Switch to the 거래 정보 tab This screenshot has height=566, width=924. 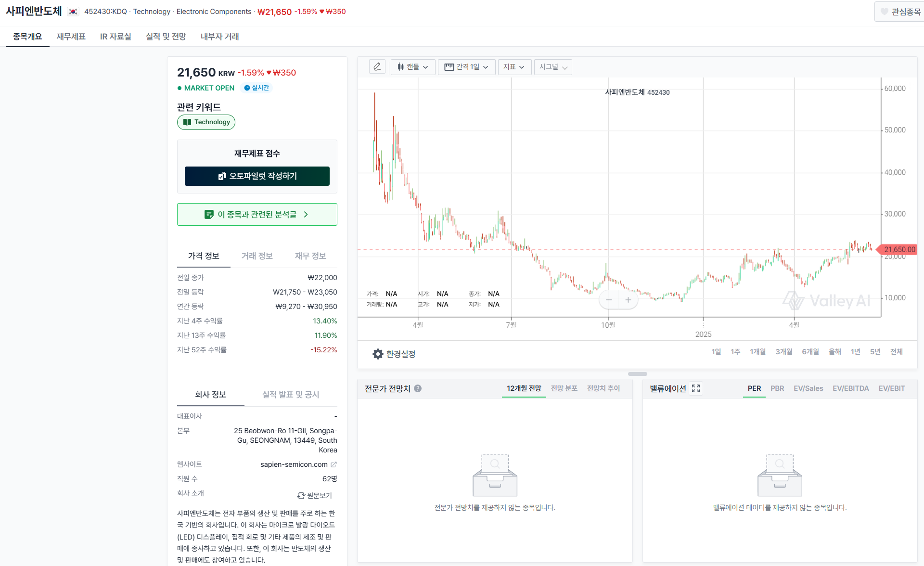(x=257, y=256)
